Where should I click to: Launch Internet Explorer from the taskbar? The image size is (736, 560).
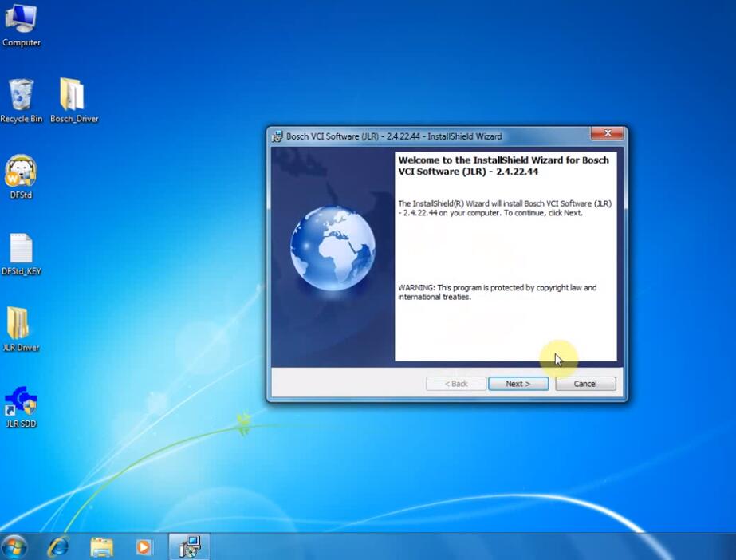coord(57,547)
